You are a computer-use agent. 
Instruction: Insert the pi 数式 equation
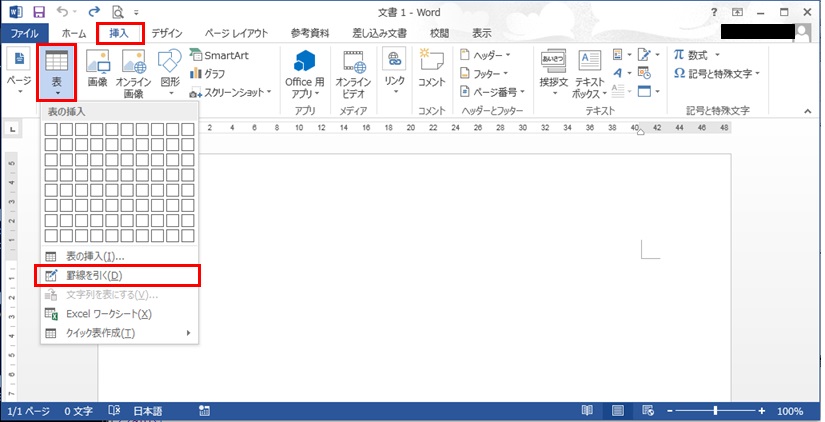click(691, 55)
